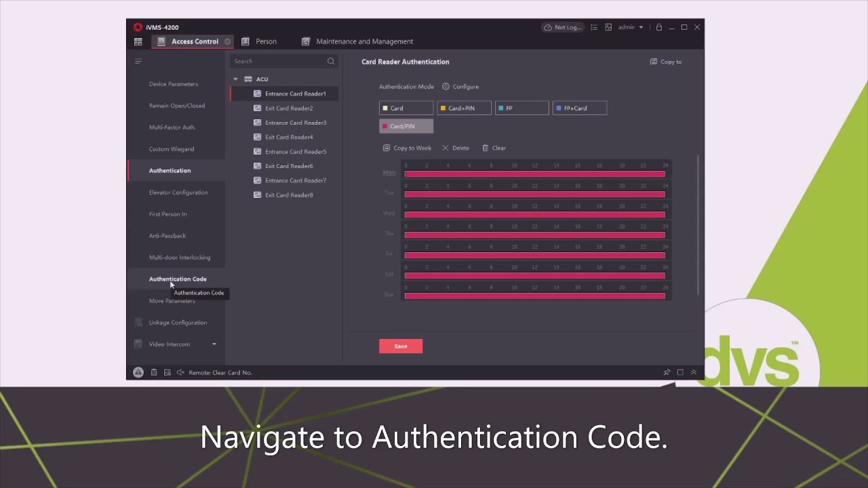
Task: Select the Sun schedule bar
Action: pos(534,296)
